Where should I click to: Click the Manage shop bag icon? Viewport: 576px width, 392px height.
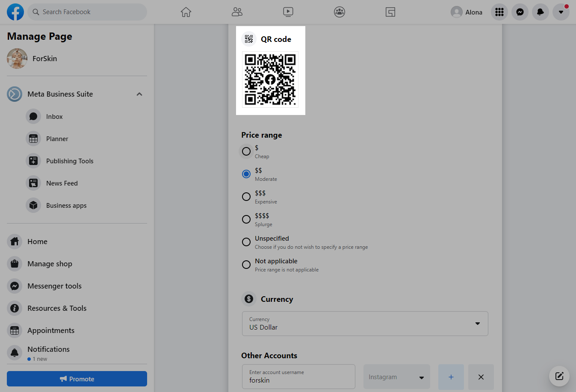point(15,264)
